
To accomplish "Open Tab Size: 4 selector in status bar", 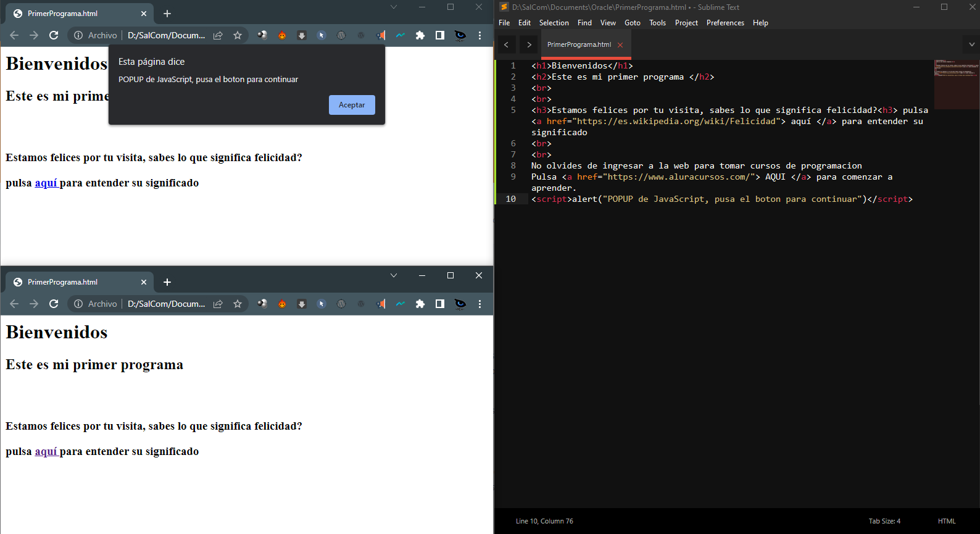I will point(884,521).
